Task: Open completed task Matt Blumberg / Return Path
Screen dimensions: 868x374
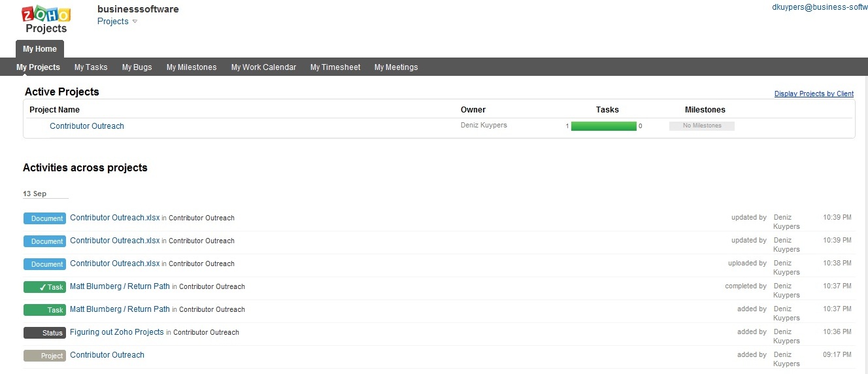Action: (120, 286)
